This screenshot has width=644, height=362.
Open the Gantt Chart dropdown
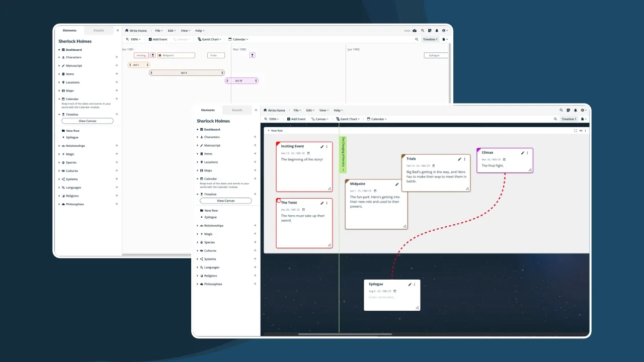(x=348, y=119)
